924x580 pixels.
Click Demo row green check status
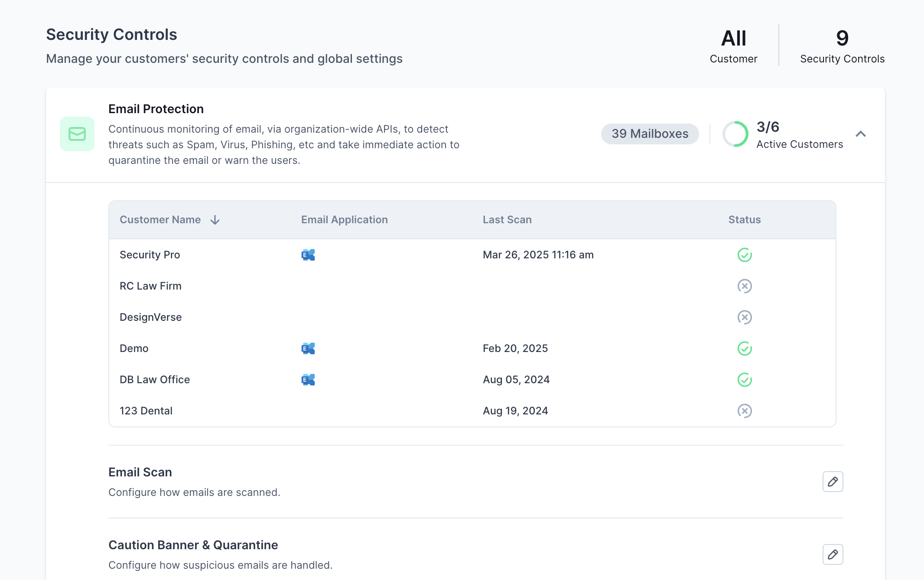[x=745, y=349]
